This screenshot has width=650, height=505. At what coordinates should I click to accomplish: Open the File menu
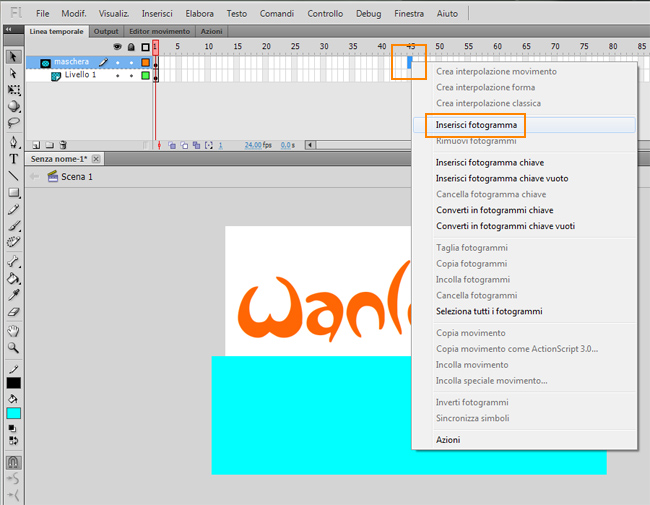42,14
